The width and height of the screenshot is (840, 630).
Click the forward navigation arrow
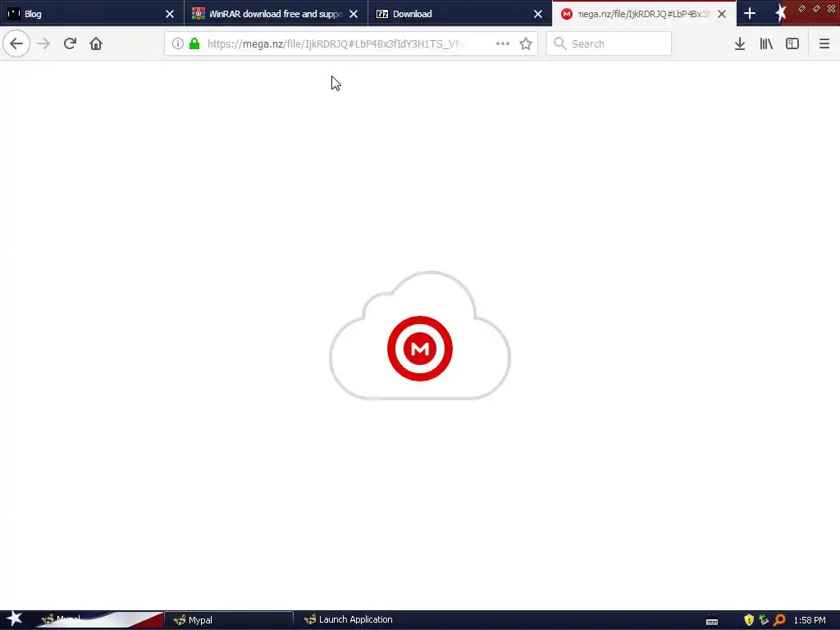point(43,43)
